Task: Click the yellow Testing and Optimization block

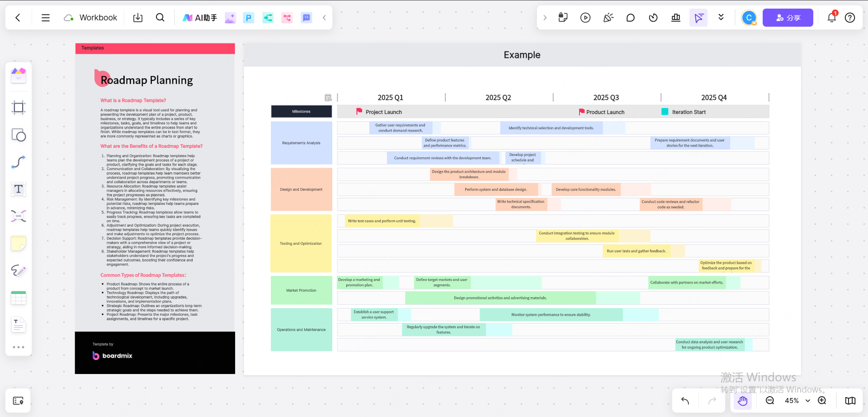Action: [x=301, y=243]
